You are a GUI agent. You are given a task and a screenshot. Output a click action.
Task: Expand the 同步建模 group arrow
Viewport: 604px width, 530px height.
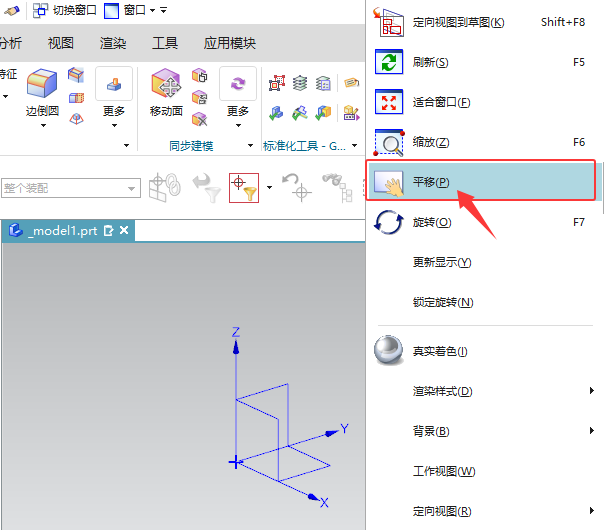tap(250, 146)
